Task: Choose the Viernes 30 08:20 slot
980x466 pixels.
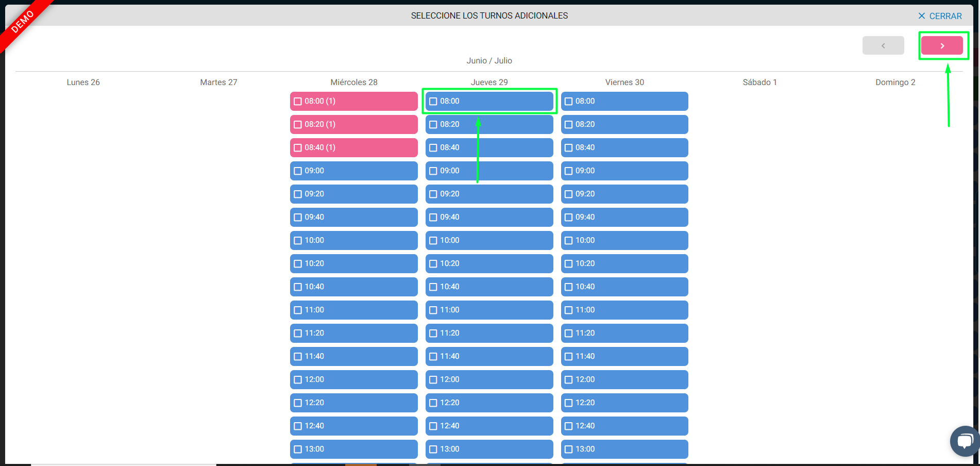Action: click(624, 124)
